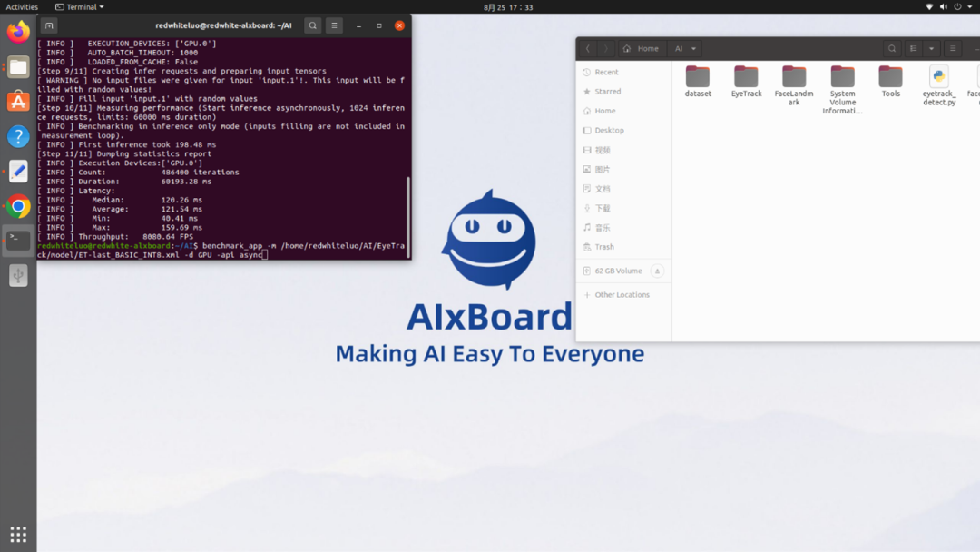The width and height of the screenshot is (980, 552).
Task: Open Files window hamburger menu
Action: coord(953,48)
